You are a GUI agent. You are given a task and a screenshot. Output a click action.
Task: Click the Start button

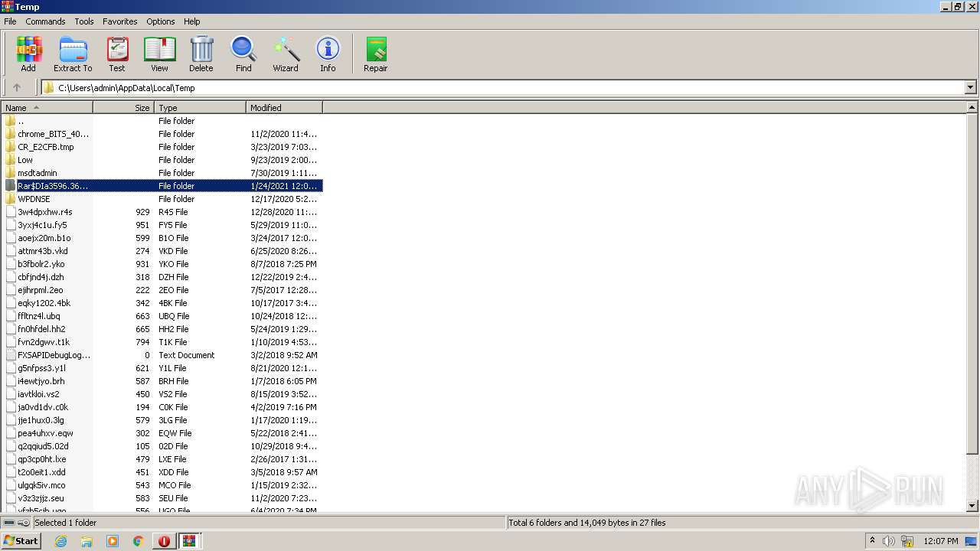pyautogui.click(x=21, y=541)
